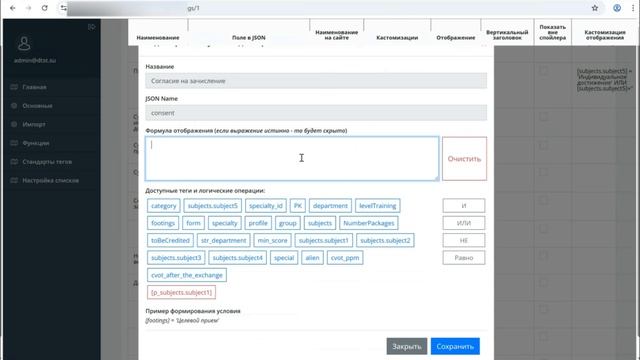
Task: Insert the PK tag
Action: 298,206
